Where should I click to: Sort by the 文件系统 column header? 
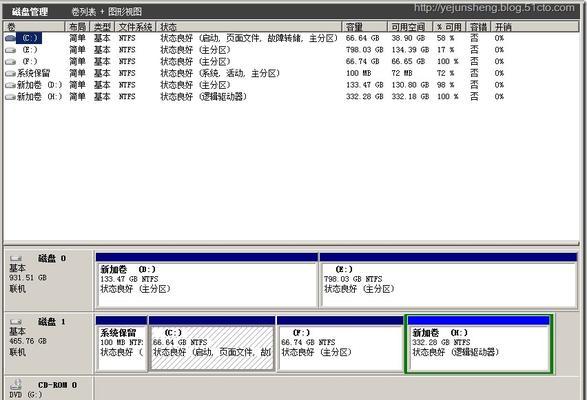(x=136, y=27)
